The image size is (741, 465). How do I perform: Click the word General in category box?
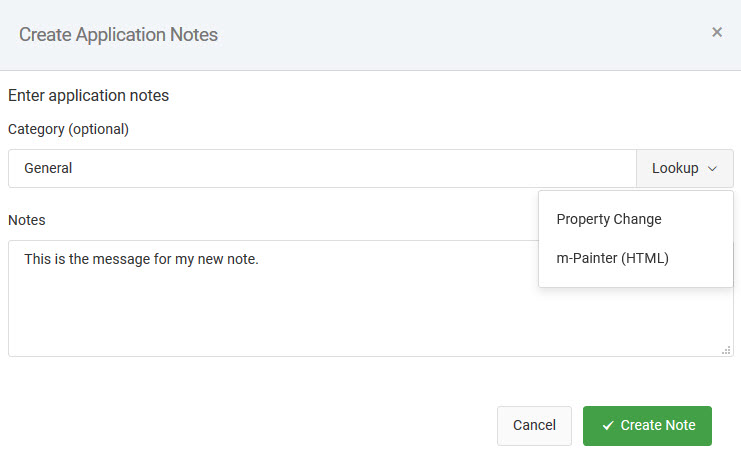coord(48,168)
